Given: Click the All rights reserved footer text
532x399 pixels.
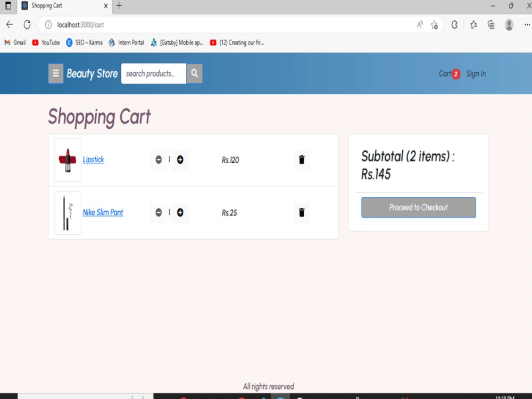Looking at the screenshot, I should click(x=268, y=386).
